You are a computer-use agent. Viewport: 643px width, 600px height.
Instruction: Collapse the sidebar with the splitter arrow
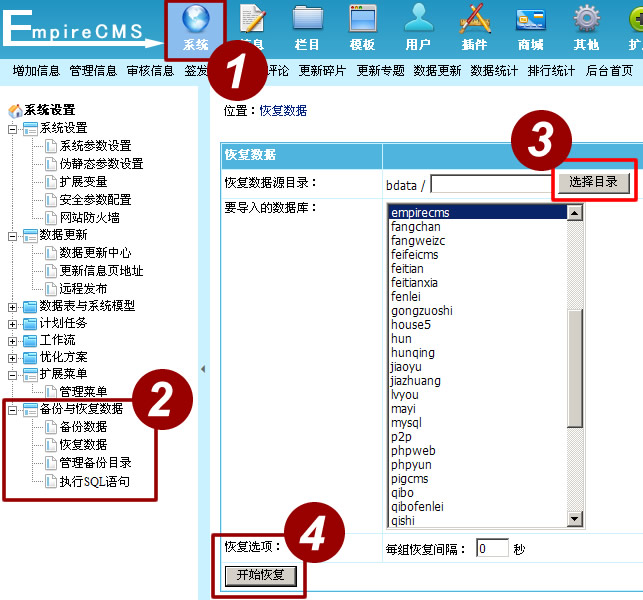point(203,369)
